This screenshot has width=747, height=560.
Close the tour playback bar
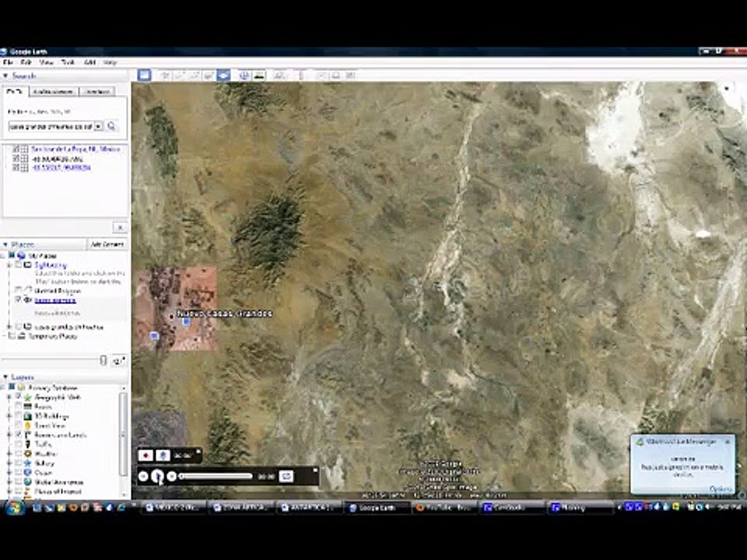pos(315,471)
